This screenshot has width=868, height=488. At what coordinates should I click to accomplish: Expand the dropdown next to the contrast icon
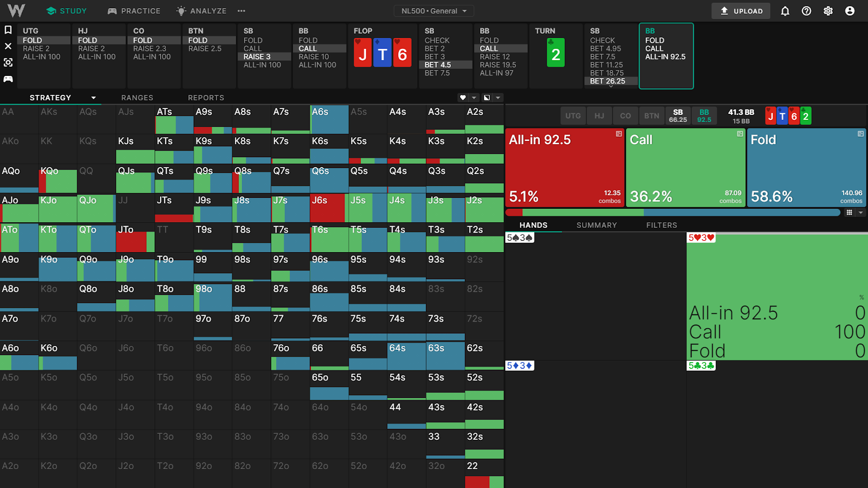(498, 98)
